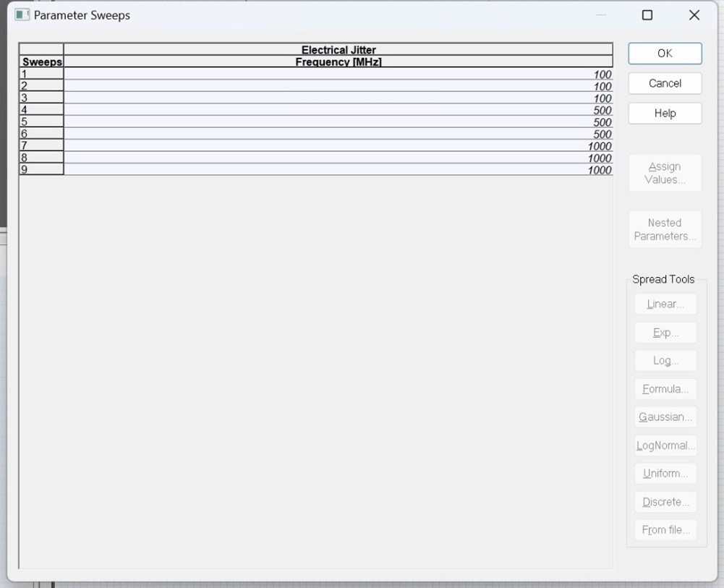This screenshot has width=724, height=588.
Task: Click the Discrete spread button
Action: pos(665,502)
